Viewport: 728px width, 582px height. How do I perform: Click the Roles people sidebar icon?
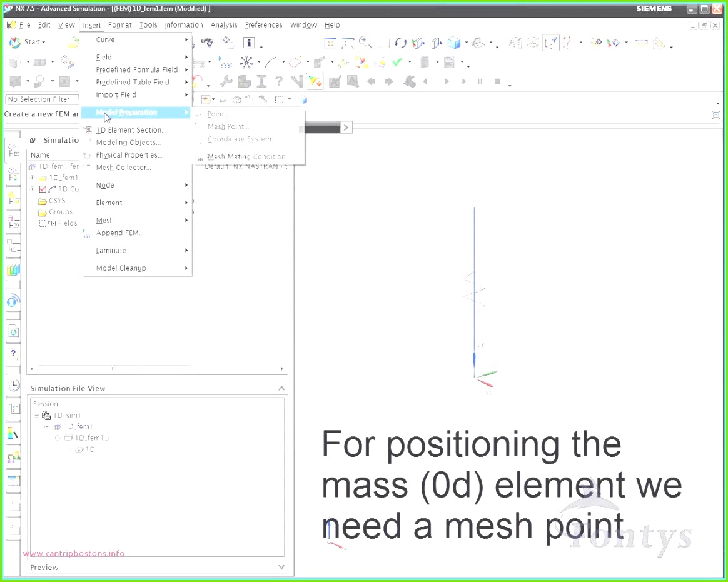[14, 458]
